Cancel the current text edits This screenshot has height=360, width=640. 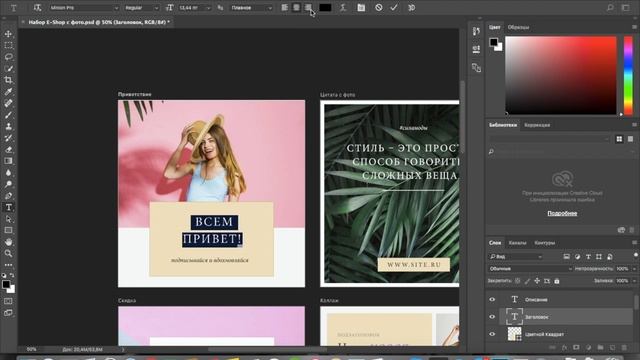coord(378,8)
